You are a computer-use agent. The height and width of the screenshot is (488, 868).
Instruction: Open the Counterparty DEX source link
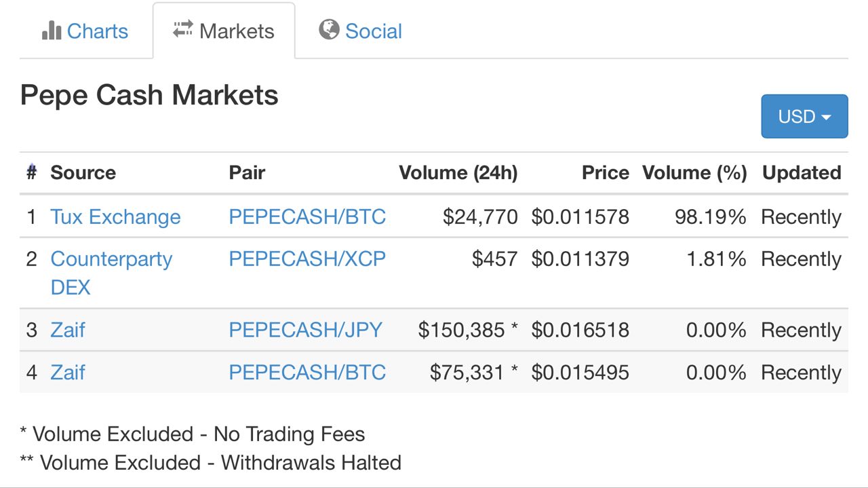coord(111,273)
